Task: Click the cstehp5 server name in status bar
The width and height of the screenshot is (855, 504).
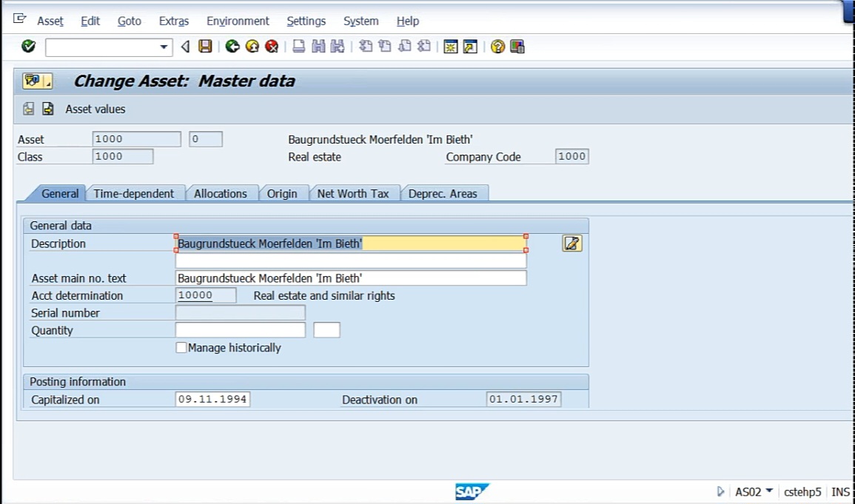Action: click(x=802, y=492)
